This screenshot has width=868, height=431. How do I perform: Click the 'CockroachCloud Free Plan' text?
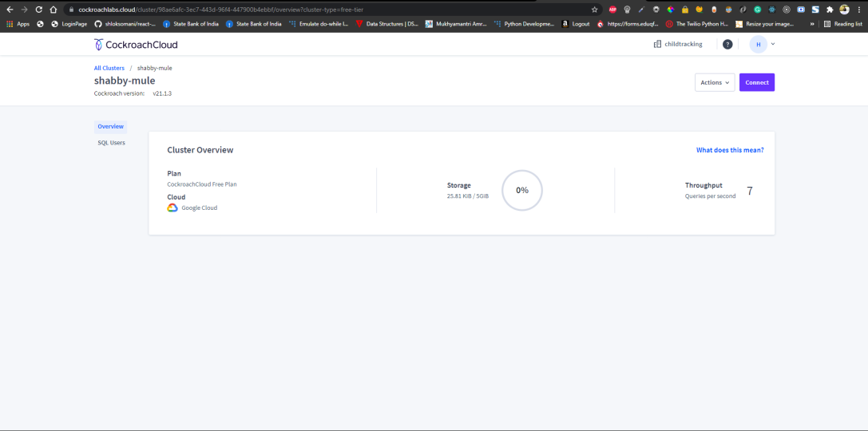[x=201, y=184]
